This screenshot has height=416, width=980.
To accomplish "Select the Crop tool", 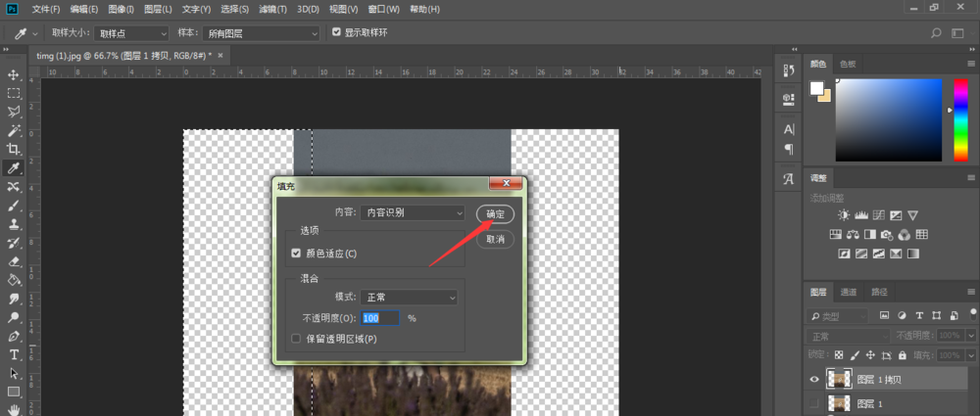I will tap(13, 149).
